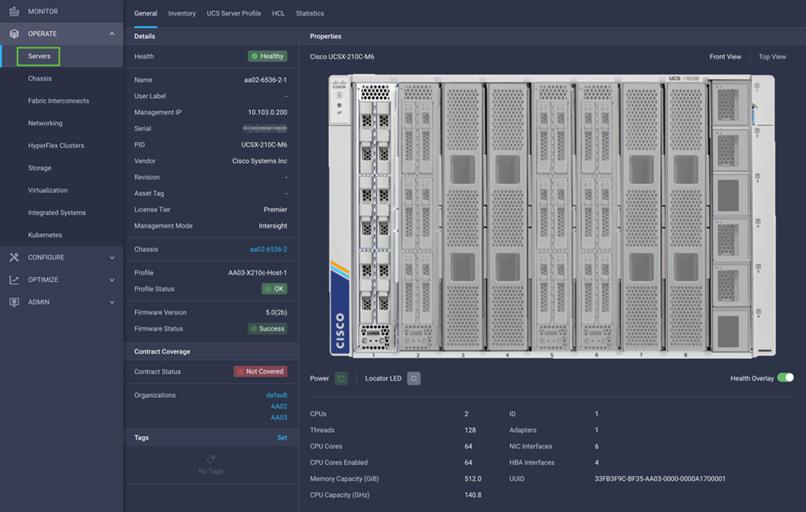Click the server chassis front image
The width and height of the screenshot is (806, 512).
[551, 216]
